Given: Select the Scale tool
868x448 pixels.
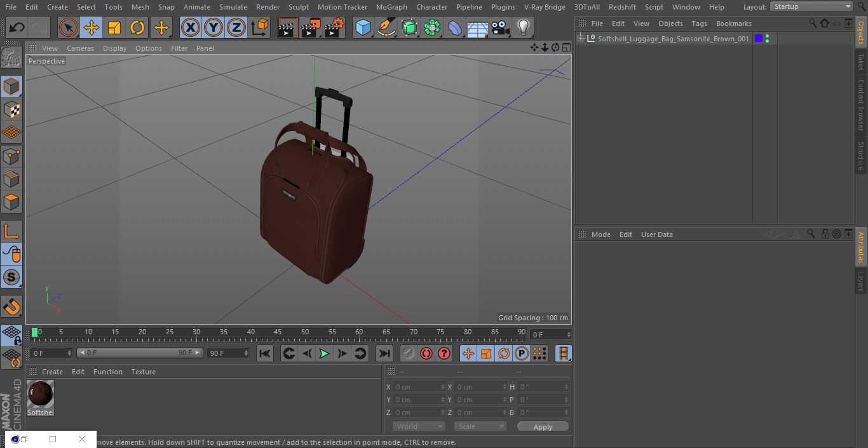Looking at the screenshot, I should (114, 28).
